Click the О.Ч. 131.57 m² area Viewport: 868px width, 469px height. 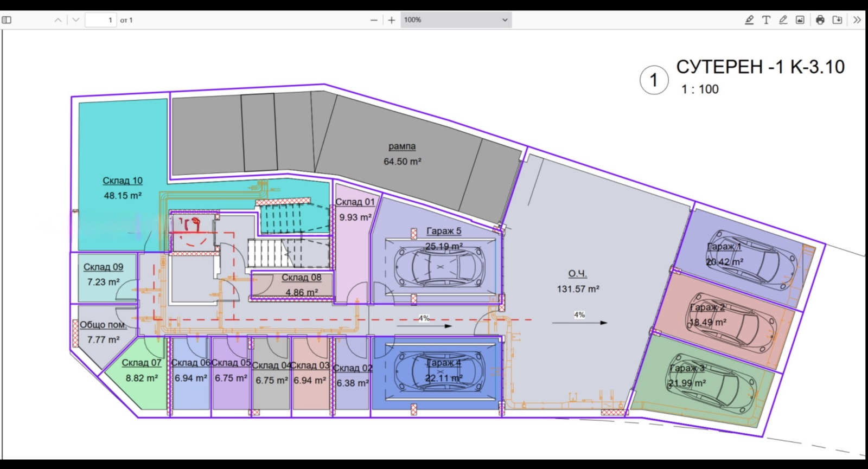(578, 281)
